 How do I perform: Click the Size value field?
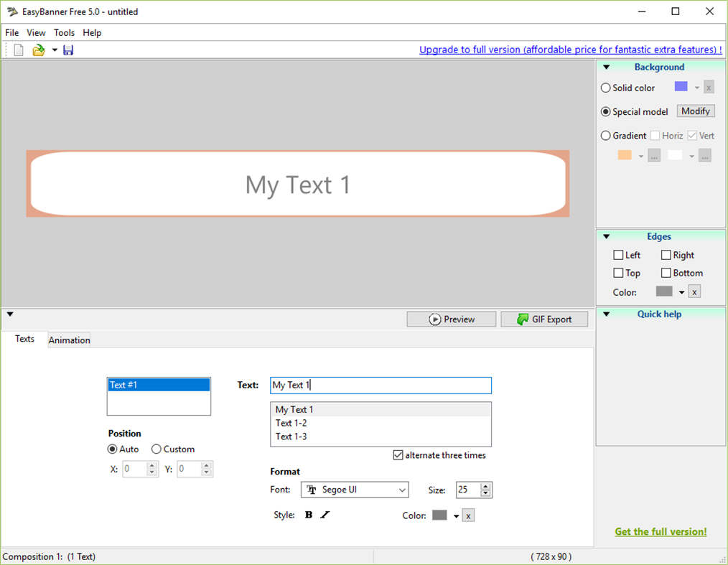point(468,490)
